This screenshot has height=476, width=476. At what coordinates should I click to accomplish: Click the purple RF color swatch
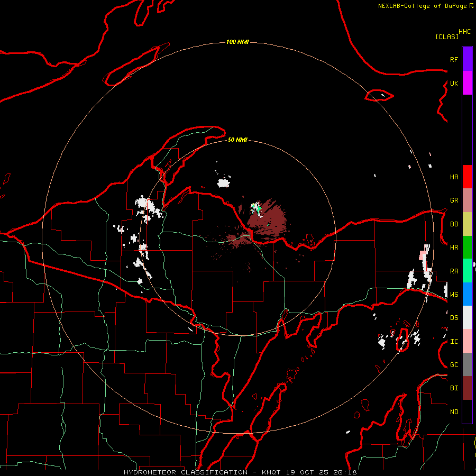point(467,59)
